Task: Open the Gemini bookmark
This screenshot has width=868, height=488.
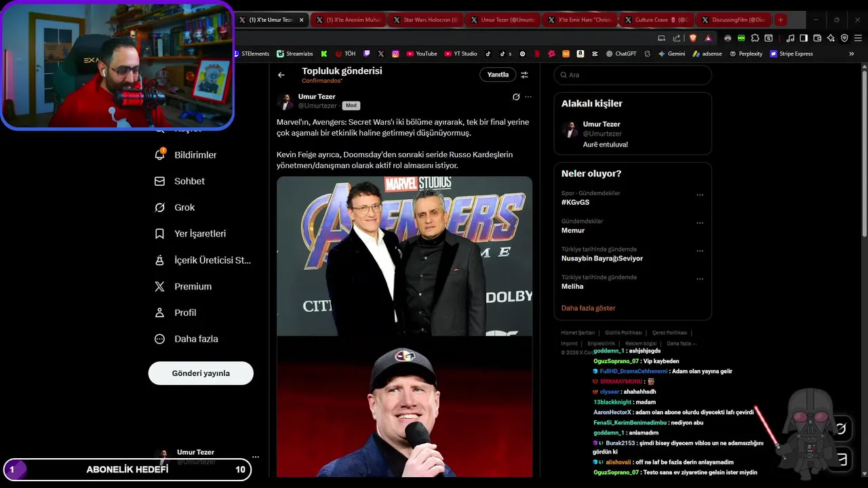Action: point(671,54)
